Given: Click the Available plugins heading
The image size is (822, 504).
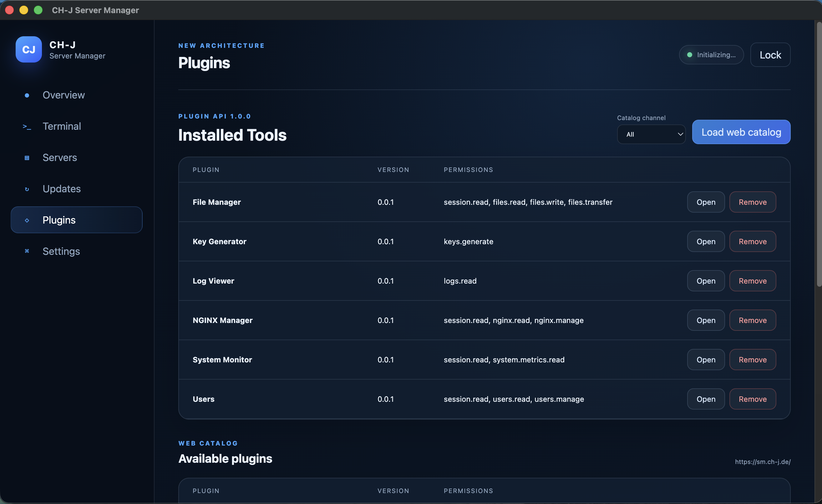Looking at the screenshot, I should click(226, 459).
